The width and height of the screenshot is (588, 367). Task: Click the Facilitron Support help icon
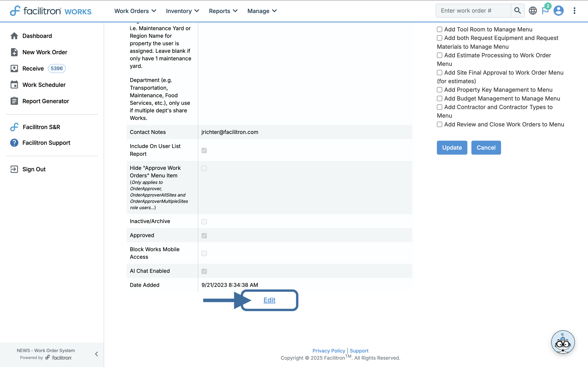coord(14,143)
